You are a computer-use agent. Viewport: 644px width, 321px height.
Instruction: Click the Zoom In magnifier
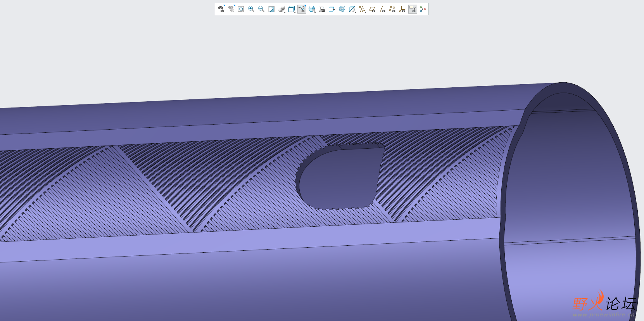[x=251, y=9]
